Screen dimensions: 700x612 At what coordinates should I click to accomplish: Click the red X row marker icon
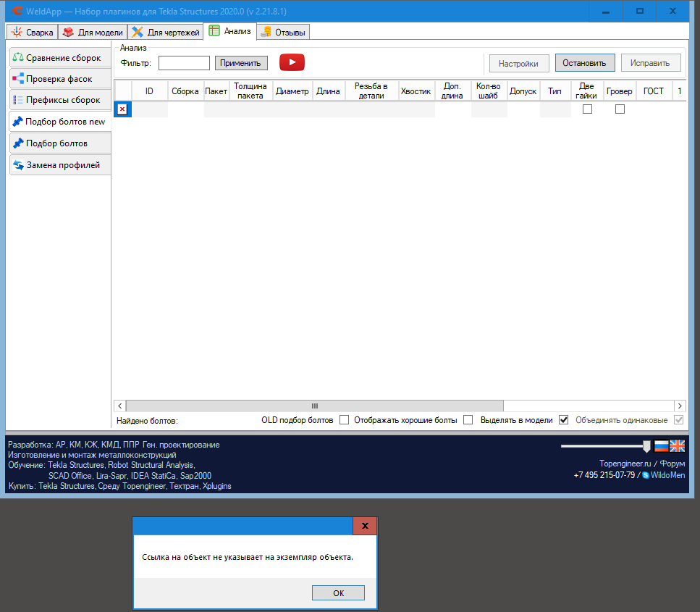pos(122,109)
